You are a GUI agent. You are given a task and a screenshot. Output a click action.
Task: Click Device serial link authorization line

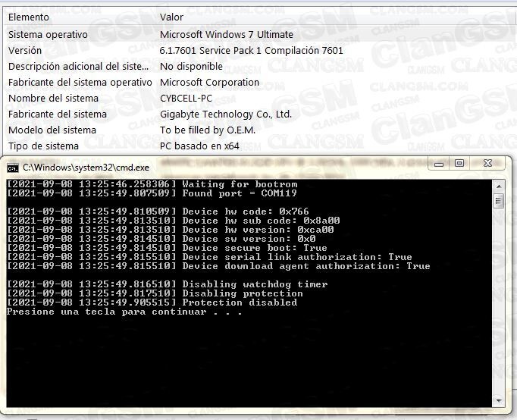209,257
